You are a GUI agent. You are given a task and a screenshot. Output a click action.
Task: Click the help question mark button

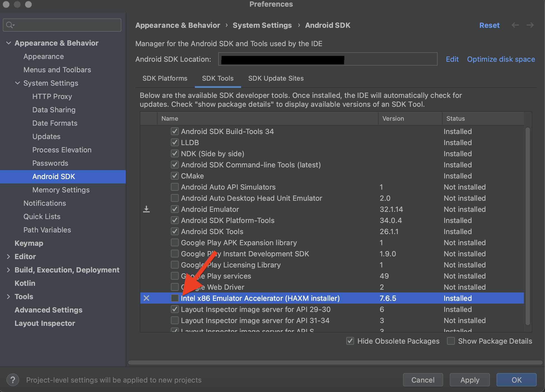[x=13, y=380]
